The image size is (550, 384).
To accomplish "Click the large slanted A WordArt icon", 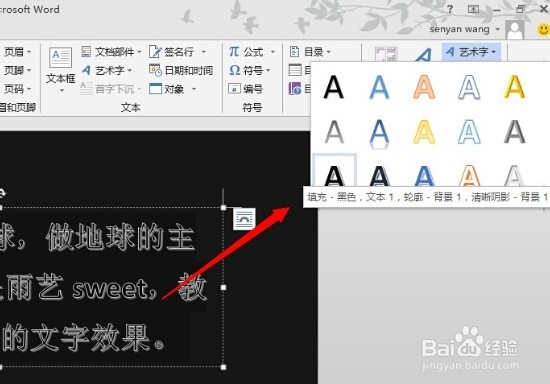I will point(423,55).
